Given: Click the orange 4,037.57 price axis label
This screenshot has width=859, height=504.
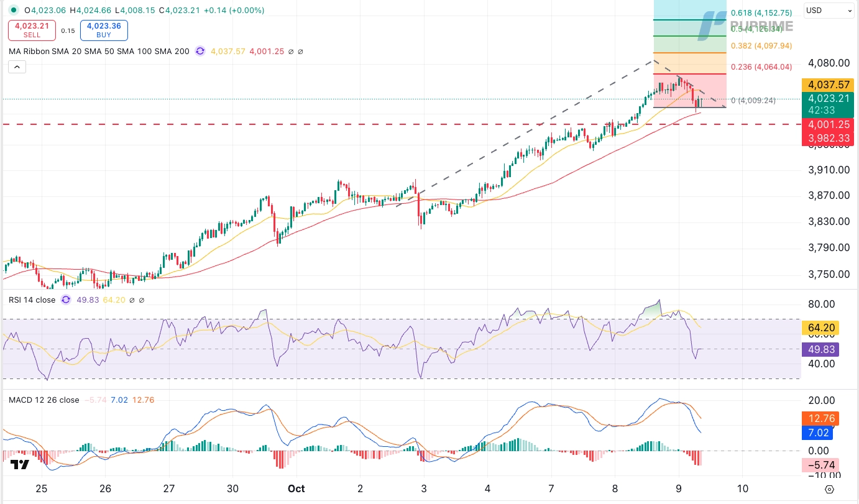Looking at the screenshot, I should 826,85.
